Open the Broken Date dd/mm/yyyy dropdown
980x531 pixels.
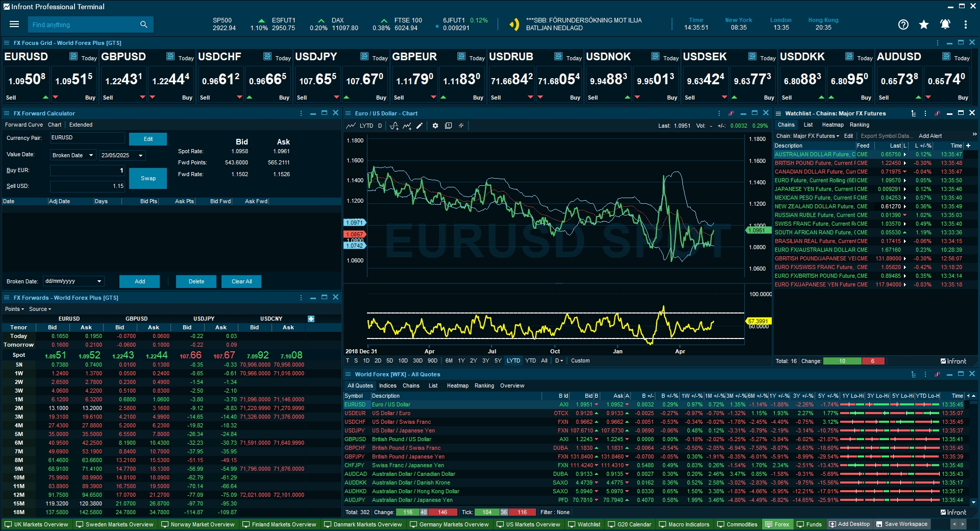point(73,281)
